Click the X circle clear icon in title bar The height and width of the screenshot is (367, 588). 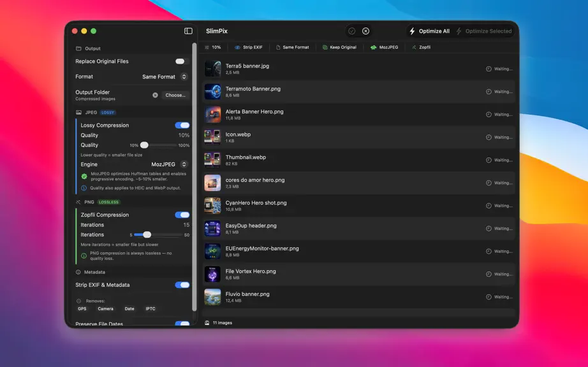(365, 31)
